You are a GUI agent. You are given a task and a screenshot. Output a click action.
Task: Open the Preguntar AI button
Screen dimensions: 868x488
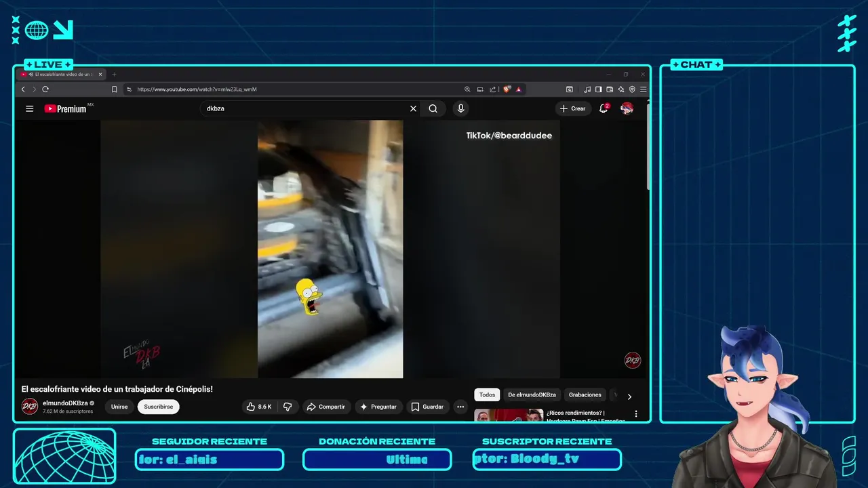point(378,407)
